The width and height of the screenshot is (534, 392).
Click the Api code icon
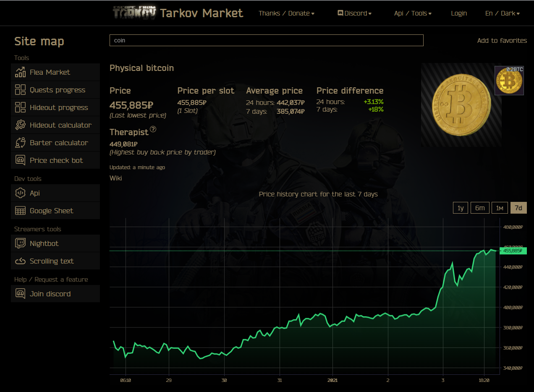click(x=20, y=193)
